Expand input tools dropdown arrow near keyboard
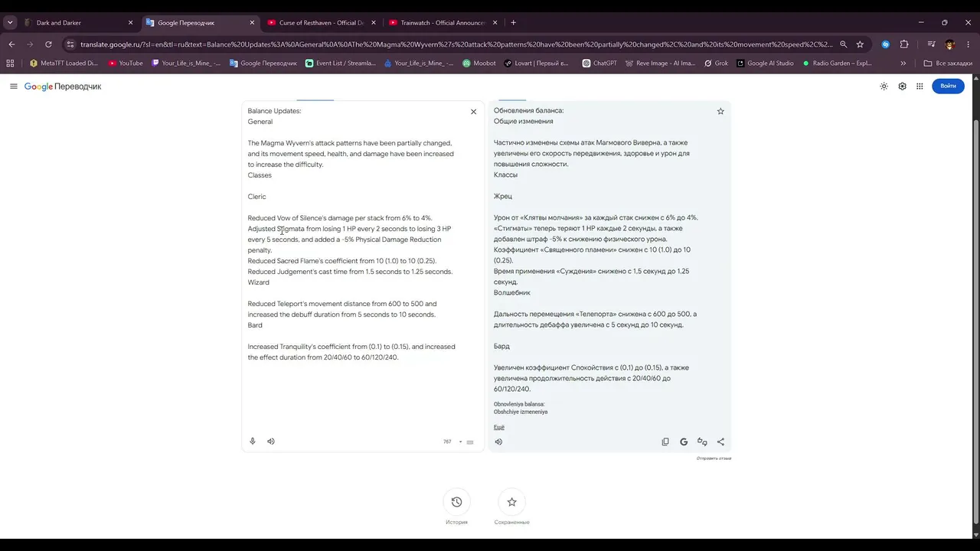980x551 pixels. 460,442
